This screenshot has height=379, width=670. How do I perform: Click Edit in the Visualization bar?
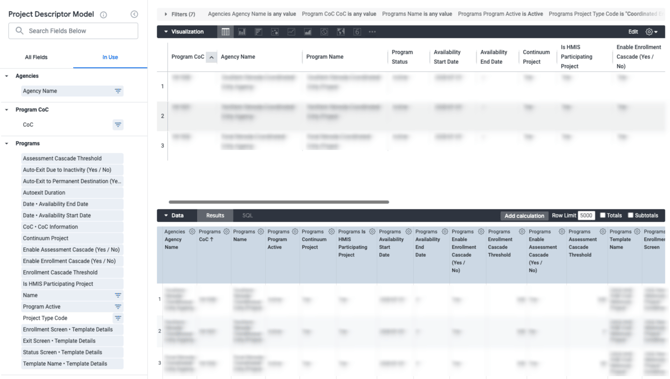[633, 32]
